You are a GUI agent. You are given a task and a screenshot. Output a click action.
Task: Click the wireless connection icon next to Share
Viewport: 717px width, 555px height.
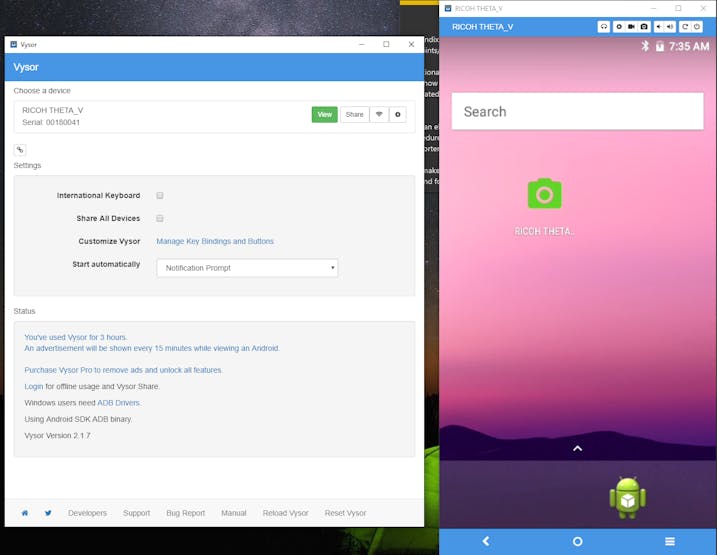(379, 115)
